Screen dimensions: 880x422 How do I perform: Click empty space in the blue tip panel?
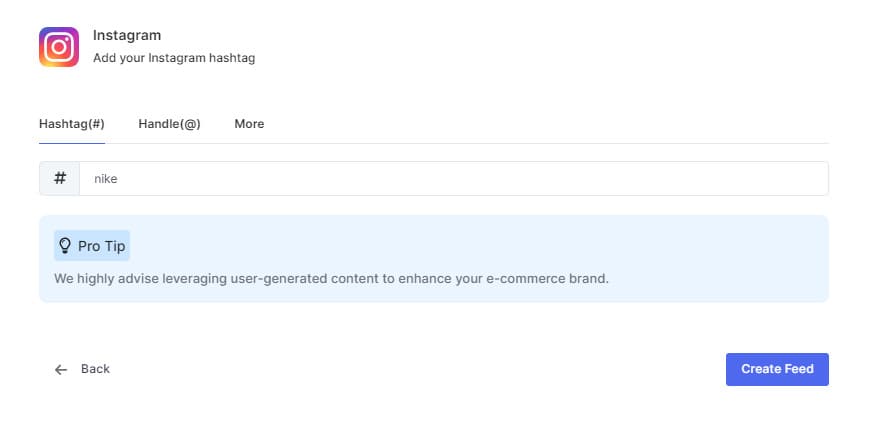click(500, 245)
